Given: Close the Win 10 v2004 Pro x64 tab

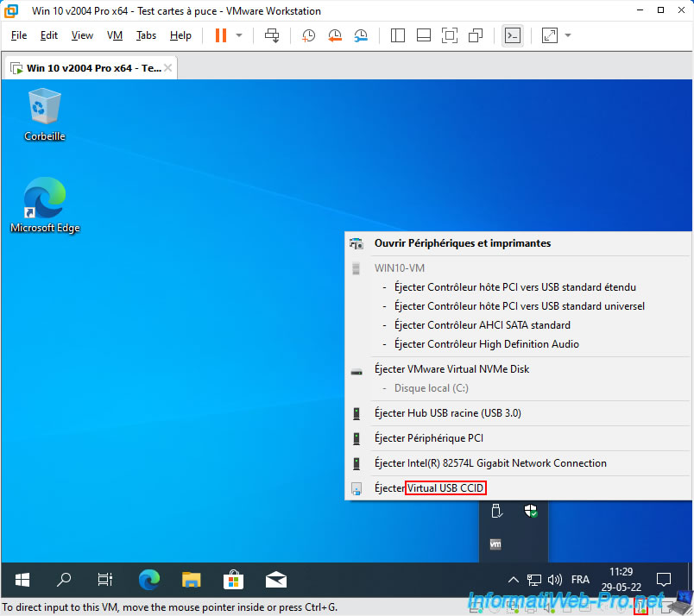Looking at the screenshot, I should (167, 67).
